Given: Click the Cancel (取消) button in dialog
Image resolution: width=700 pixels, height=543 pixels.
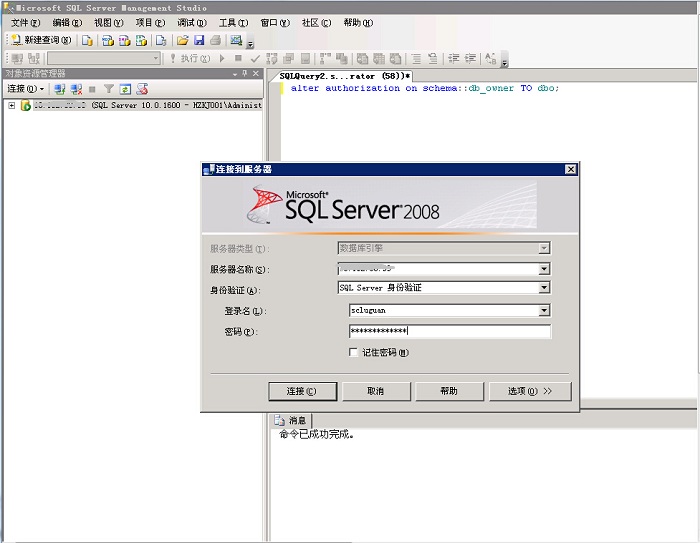Looking at the screenshot, I should [x=376, y=391].
